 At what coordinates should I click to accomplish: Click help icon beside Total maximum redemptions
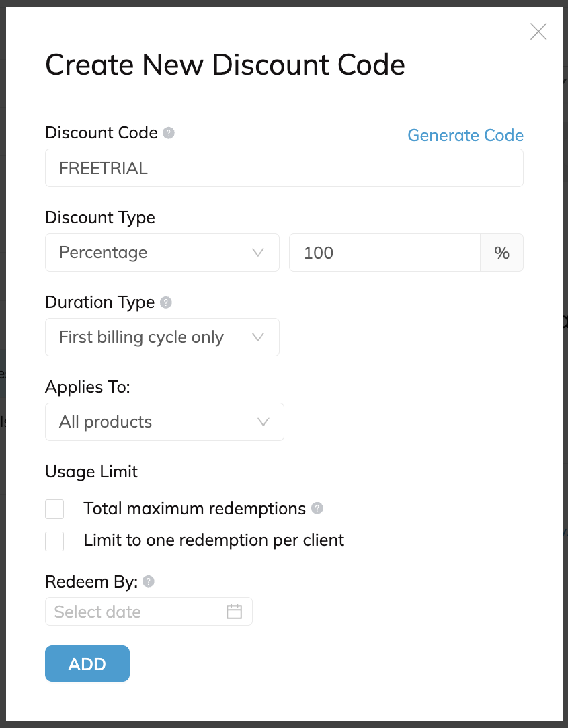click(317, 508)
